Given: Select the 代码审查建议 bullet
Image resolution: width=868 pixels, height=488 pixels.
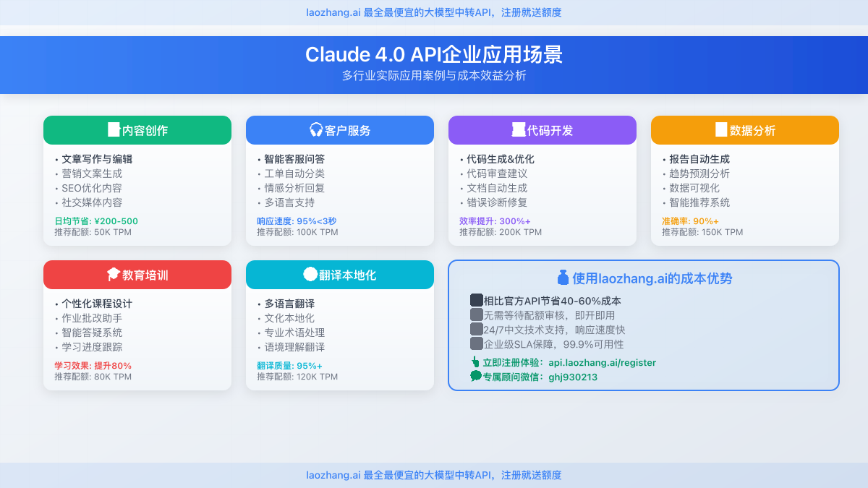Looking at the screenshot, I should [493, 174].
